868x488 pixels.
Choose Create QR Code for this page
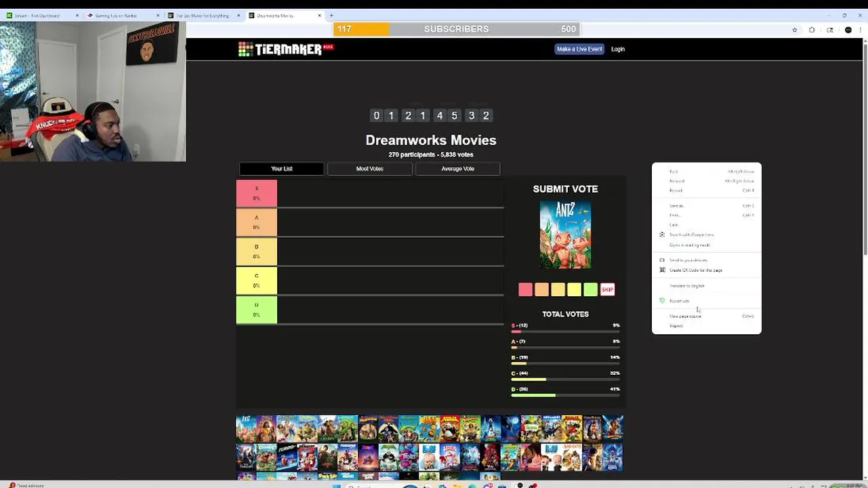[707, 270]
